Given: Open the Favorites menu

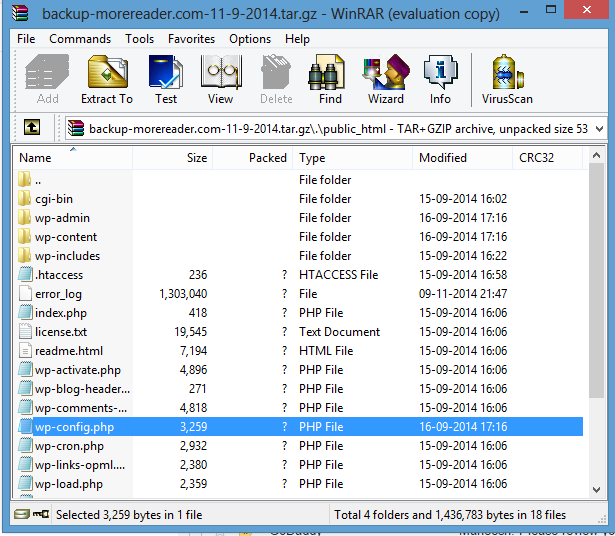Looking at the screenshot, I should pyautogui.click(x=191, y=39).
